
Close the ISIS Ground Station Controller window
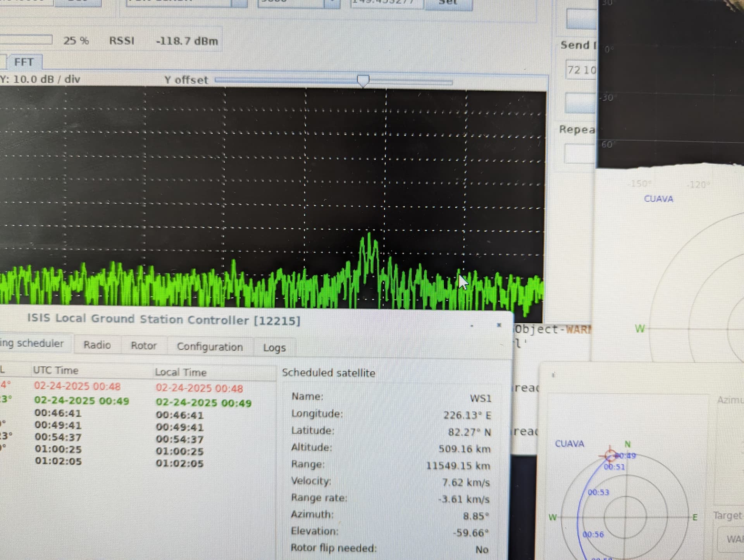[499, 325]
